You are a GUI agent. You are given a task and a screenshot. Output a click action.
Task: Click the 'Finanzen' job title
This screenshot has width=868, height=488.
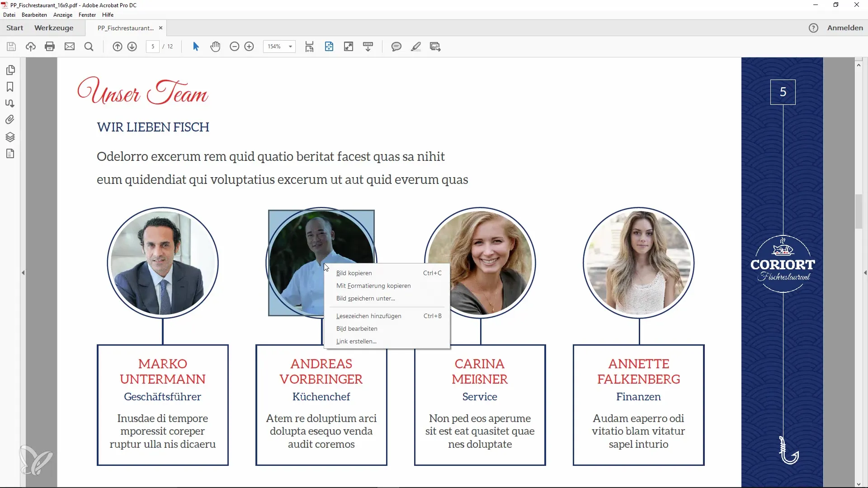[638, 397]
